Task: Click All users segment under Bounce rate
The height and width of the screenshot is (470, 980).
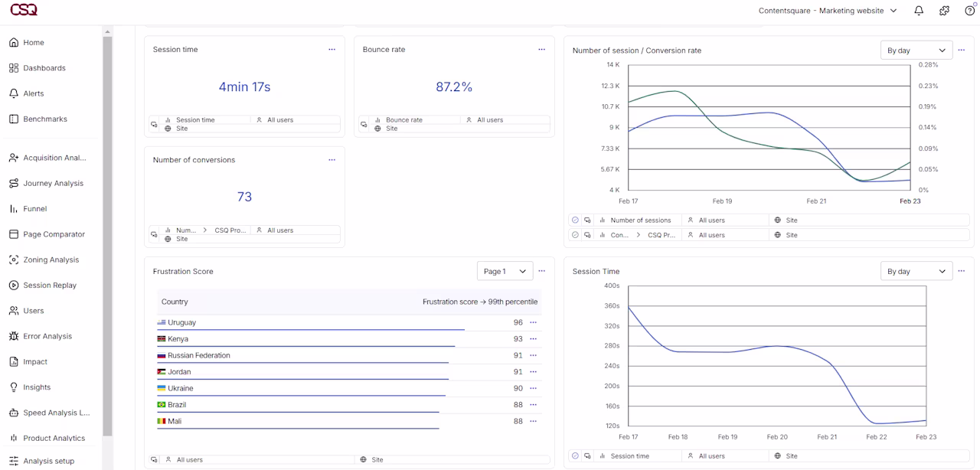Action: (x=490, y=120)
